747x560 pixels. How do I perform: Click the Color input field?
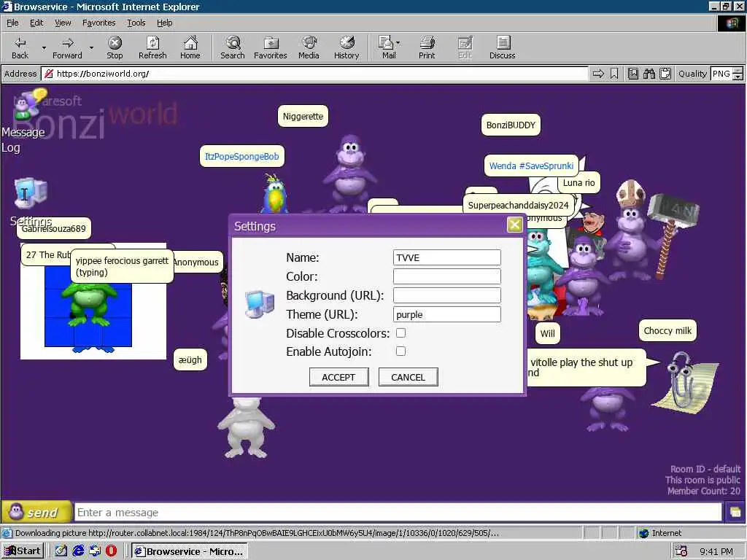tap(447, 276)
